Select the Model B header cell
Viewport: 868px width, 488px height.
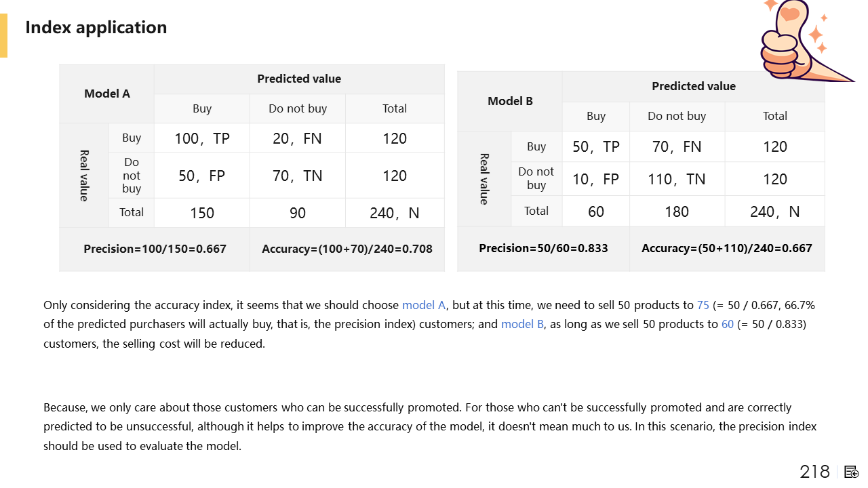510,101
